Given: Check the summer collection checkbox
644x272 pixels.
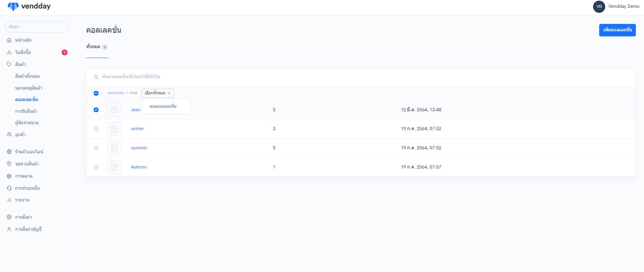Looking at the screenshot, I should pyautogui.click(x=96, y=148).
